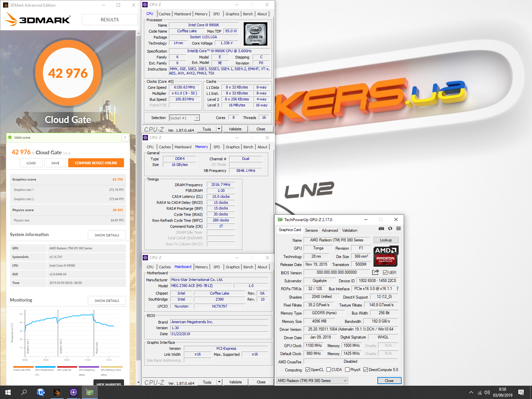Show Monitoring details

tap(107, 301)
